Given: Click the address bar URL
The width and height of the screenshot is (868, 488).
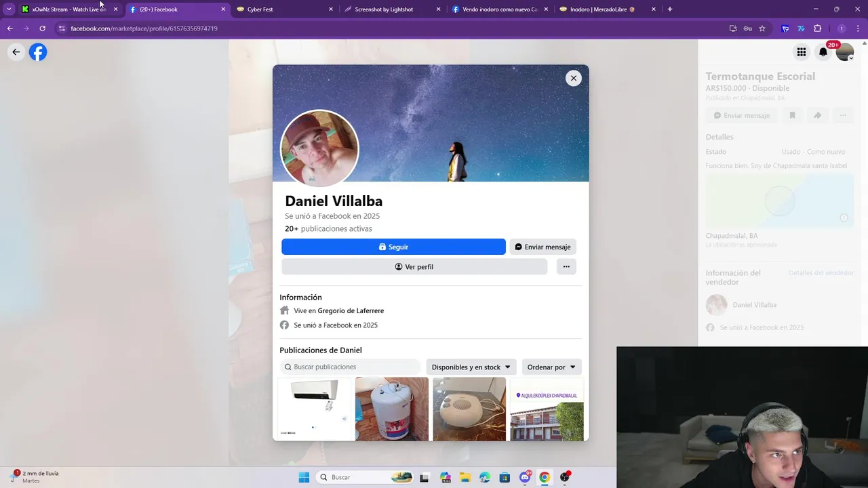Looking at the screenshot, I should point(144,28).
